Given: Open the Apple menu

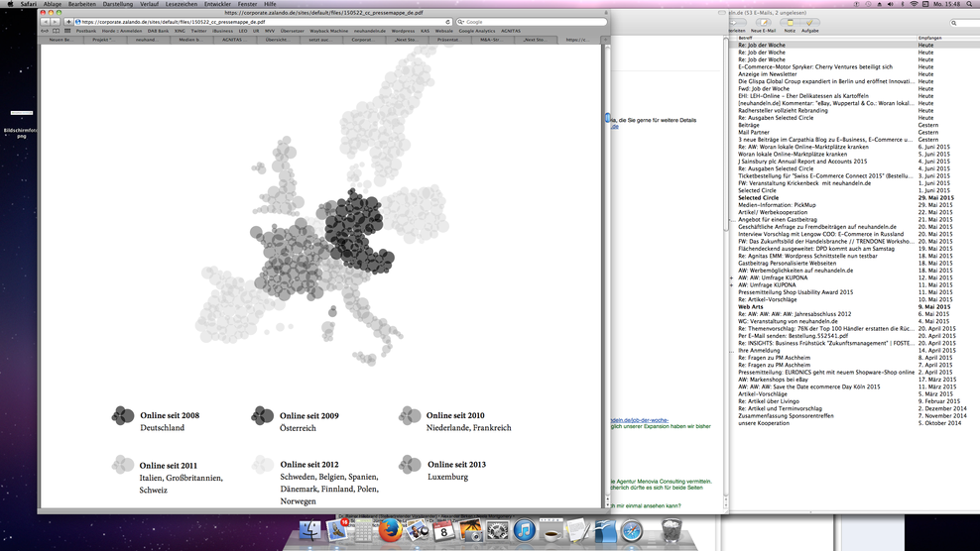Looking at the screenshot, I should (x=9, y=4).
